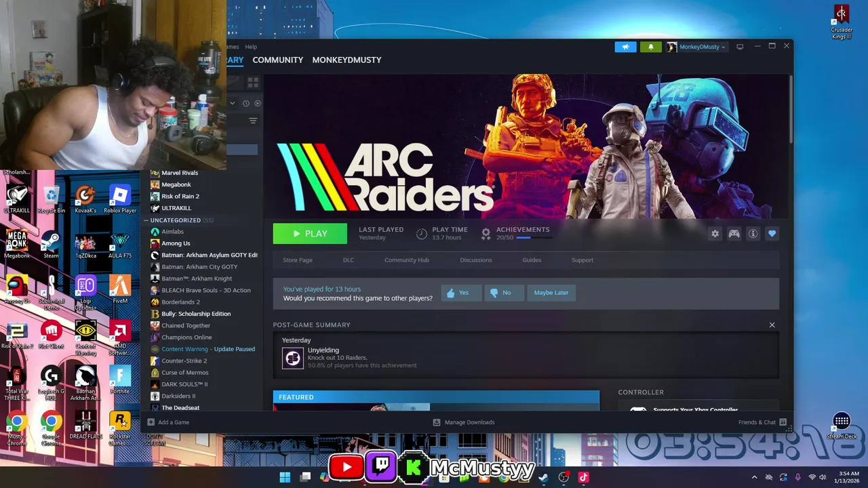The image size is (868, 488).
Task: Select the KovaaK's desktop shortcut
Action: (x=85, y=200)
